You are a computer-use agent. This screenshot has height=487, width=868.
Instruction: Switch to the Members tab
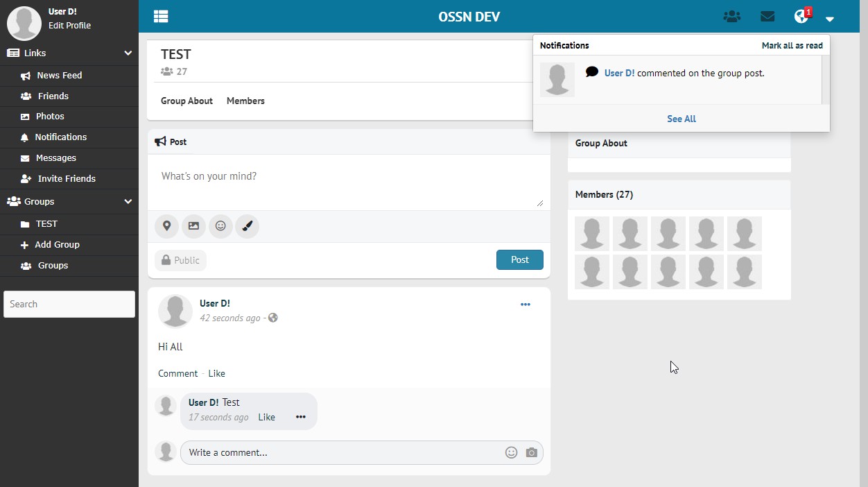click(x=245, y=101)
